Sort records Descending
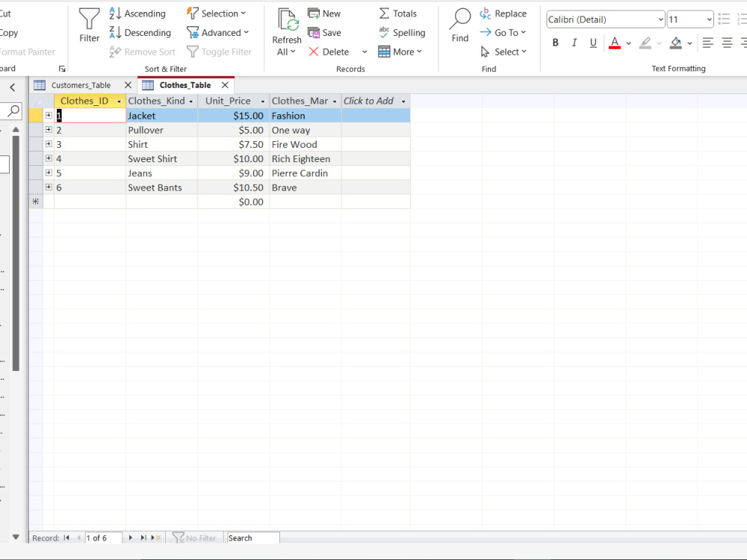The height and width of the screenshot is (560, 747). [x=140, y=32]
